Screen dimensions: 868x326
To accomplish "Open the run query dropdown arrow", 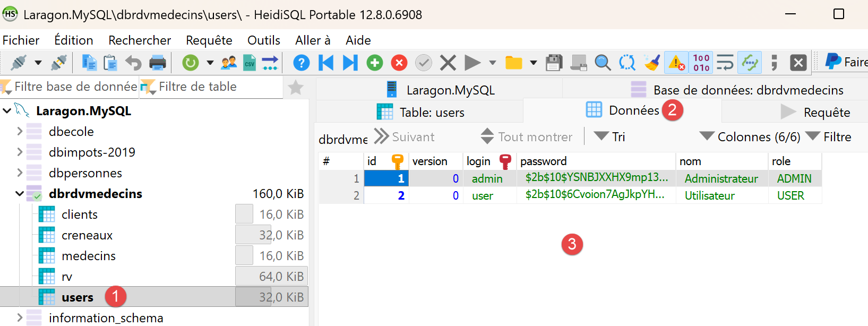I will tap(493, 63).
